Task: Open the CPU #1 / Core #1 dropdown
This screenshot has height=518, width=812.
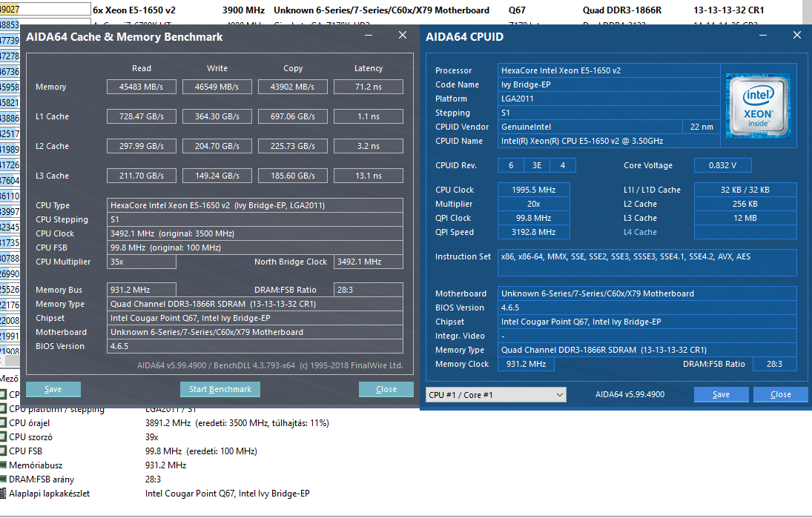Action: coord(495,395)
